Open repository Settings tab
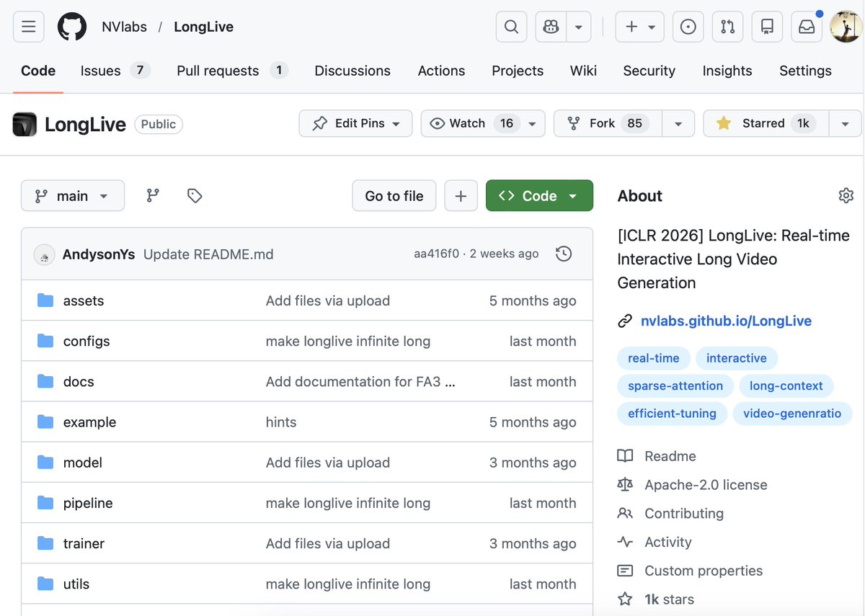Viewport: 865px width, 616px height. point(805,71)
